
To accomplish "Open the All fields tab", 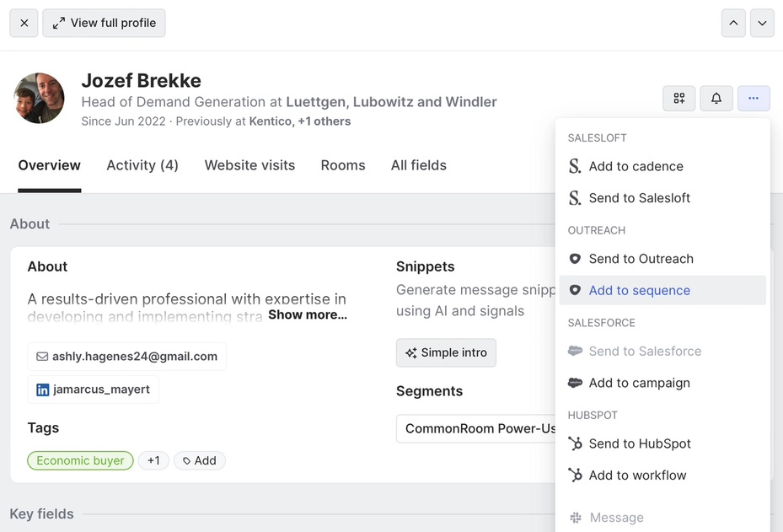I will click(418, 165).
